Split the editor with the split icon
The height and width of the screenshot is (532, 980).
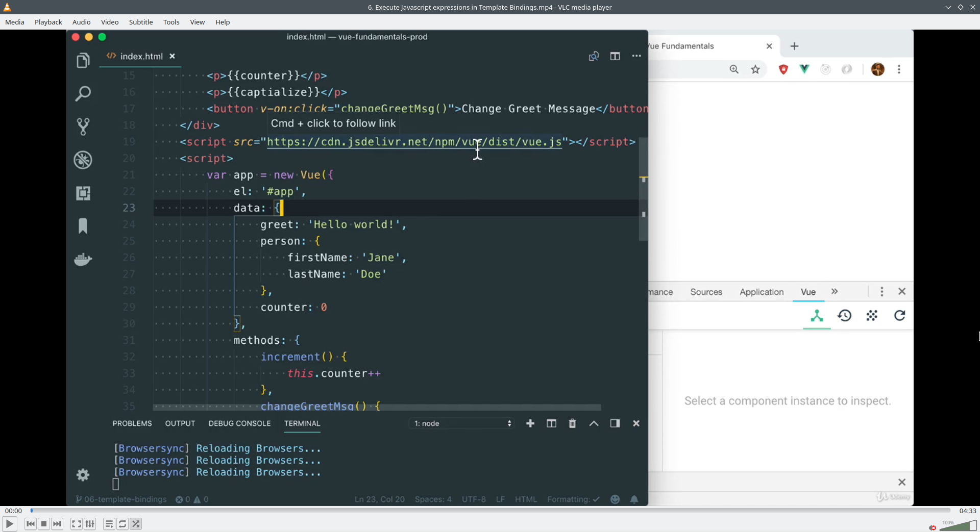pyautogui.click(x=615, y=56)
